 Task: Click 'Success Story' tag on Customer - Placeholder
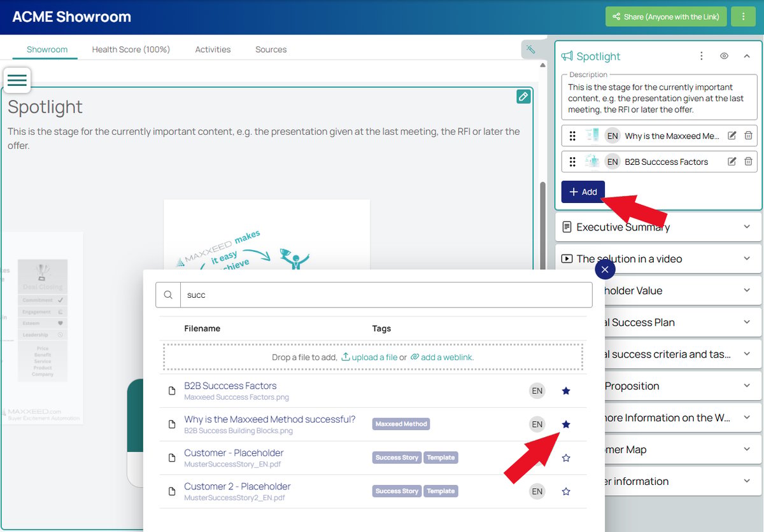397,458
